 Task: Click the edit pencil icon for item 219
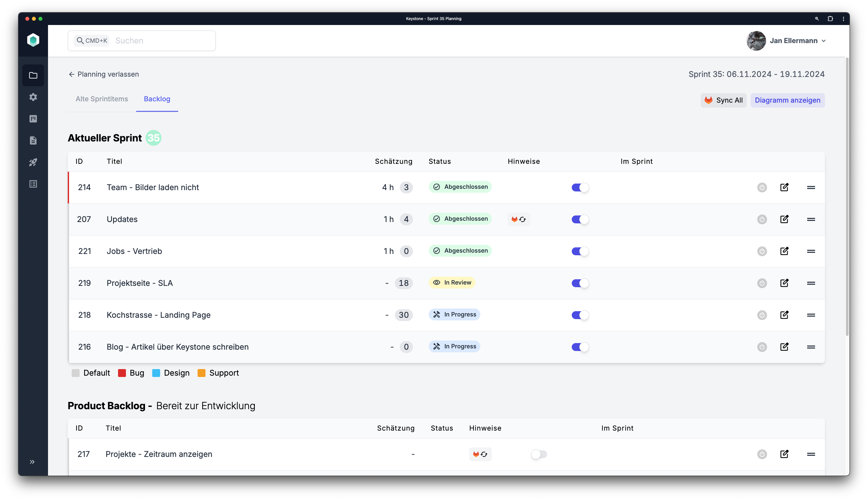[784, 283]
